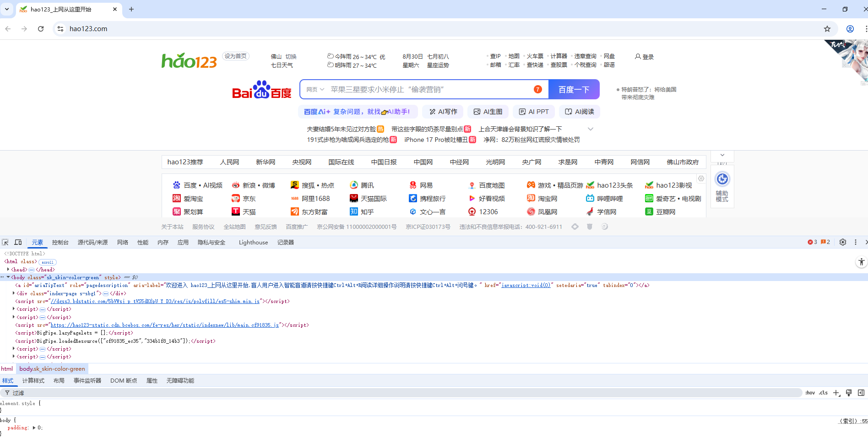Open the DevTools three-dot customize menu
Viewport: 868px width, 438px height.
tap(855, 242)
